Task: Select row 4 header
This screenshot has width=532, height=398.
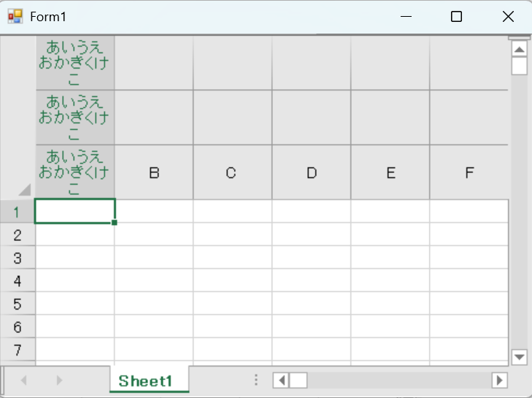Action: 18,280
